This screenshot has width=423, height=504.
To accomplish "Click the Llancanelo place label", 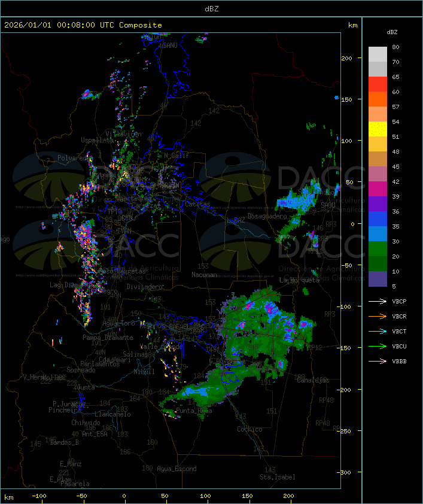I will tap(112, 414).
